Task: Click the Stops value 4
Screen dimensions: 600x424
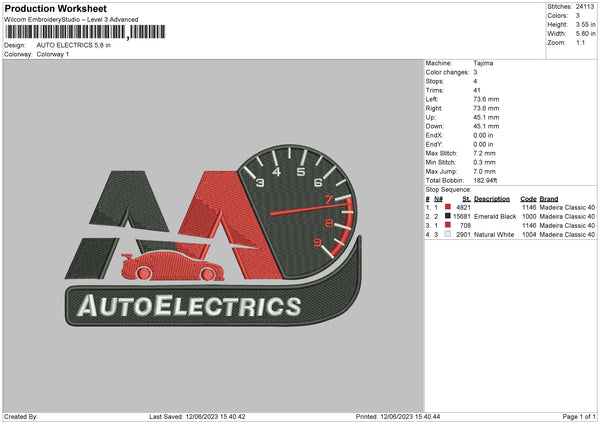Action: (x=475, y=82)
